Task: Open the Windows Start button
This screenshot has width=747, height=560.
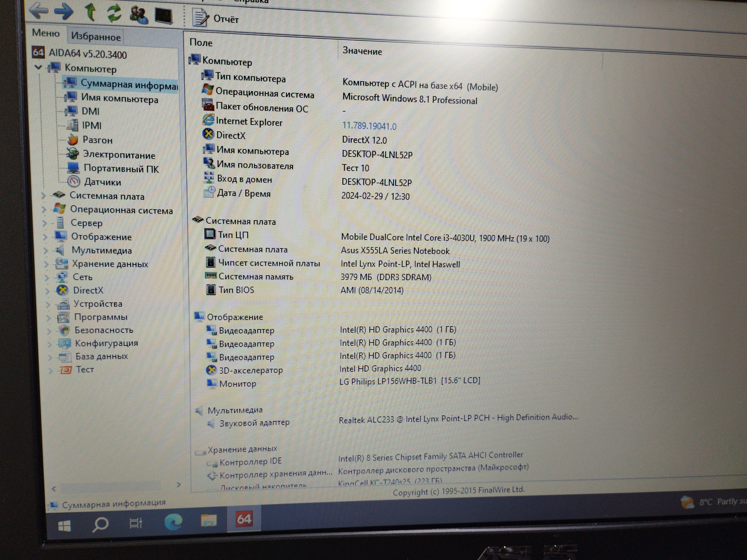Action: [64, 526]
